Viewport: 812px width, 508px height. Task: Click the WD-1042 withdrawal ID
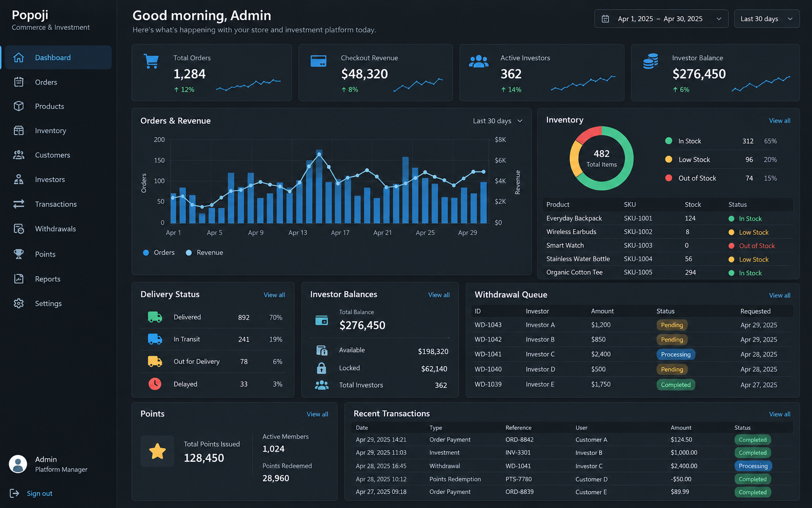[488, 340]
